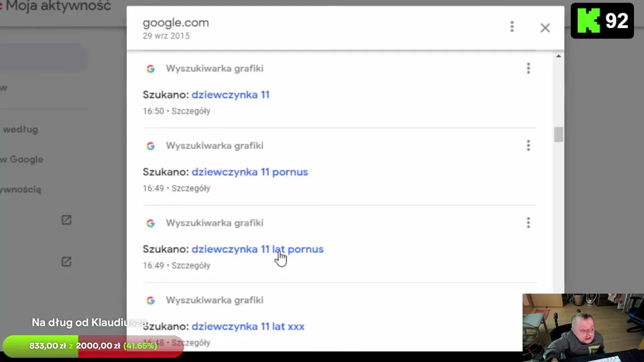Open Szczegóły for the upper 16:49 entry

click(x=191, y=188)
